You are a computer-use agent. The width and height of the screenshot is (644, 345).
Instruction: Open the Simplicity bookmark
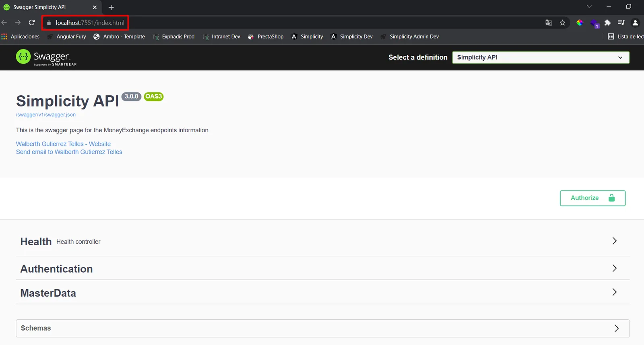tap(307, 37)
